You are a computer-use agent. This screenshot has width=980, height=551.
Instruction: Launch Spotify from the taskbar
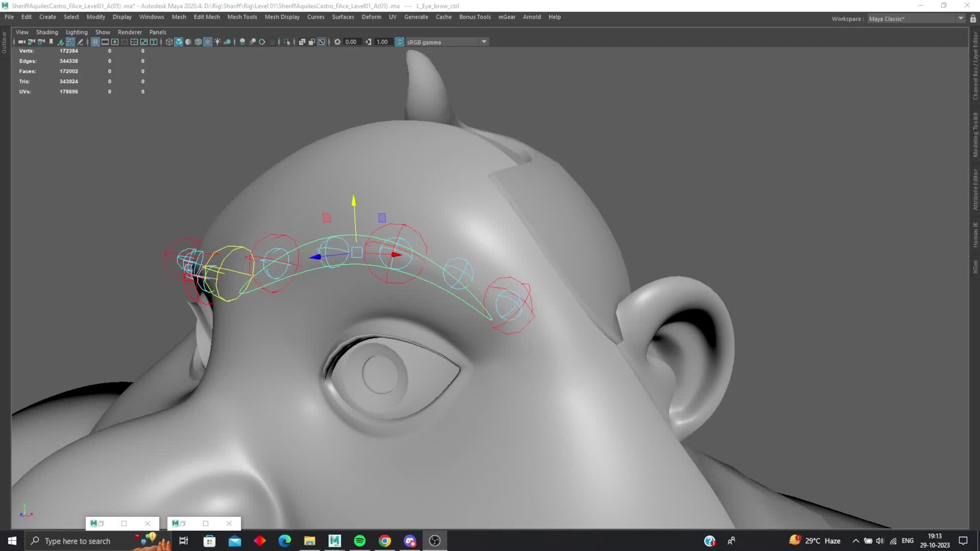(360, 541)
